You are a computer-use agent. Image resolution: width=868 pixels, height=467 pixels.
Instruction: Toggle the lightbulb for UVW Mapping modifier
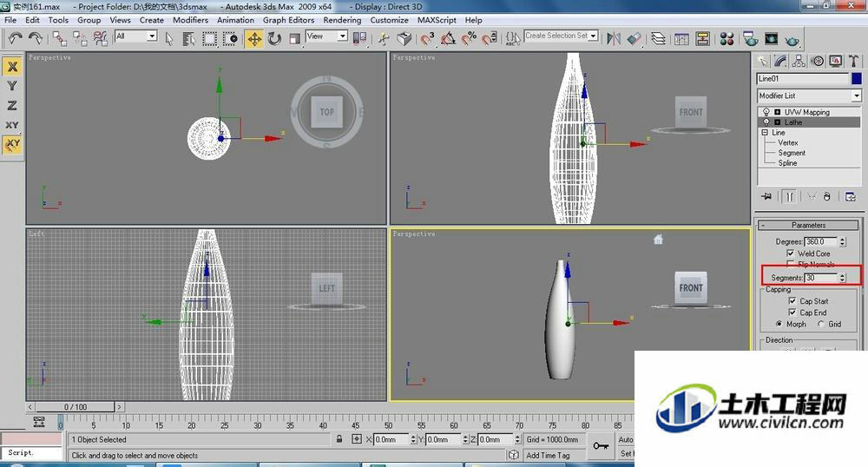point(766,112)
